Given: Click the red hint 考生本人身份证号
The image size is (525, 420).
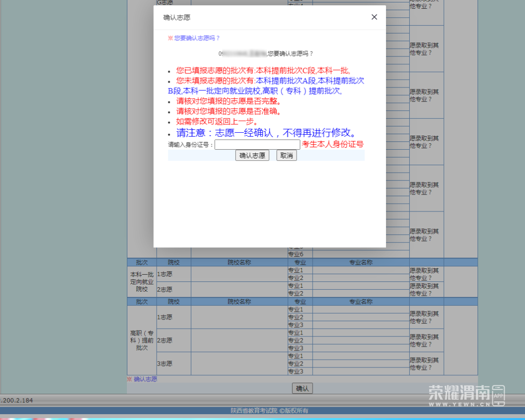Looking at the screenshot, I should (332, 144).
